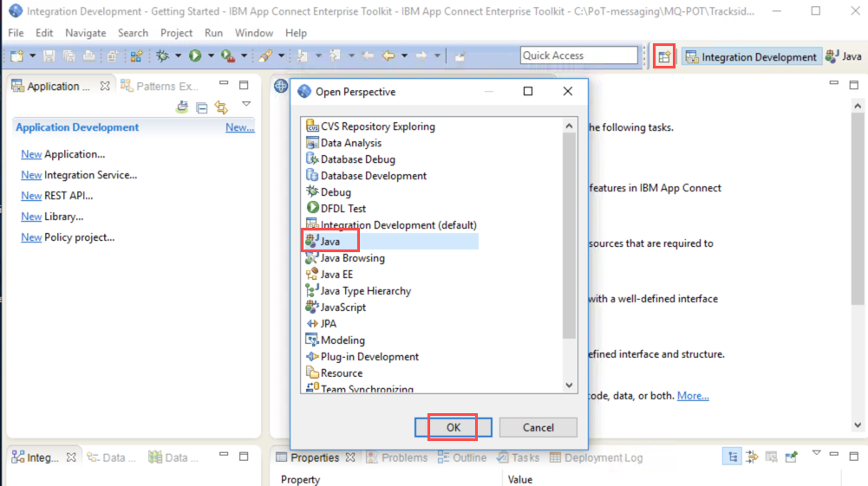Select Data Analysis perspective in the list
Viewport: 868px width, 486px height.
tap(343, 143)
